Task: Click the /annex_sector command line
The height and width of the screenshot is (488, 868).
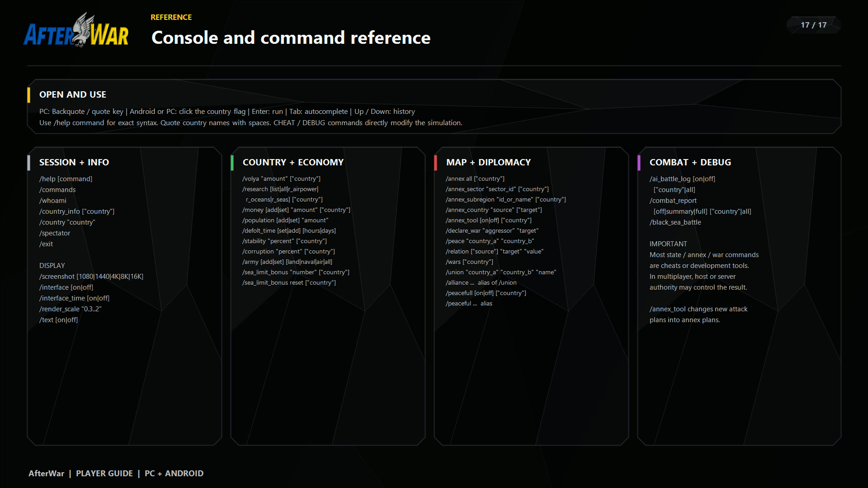Action: click(x=497, y=189)
